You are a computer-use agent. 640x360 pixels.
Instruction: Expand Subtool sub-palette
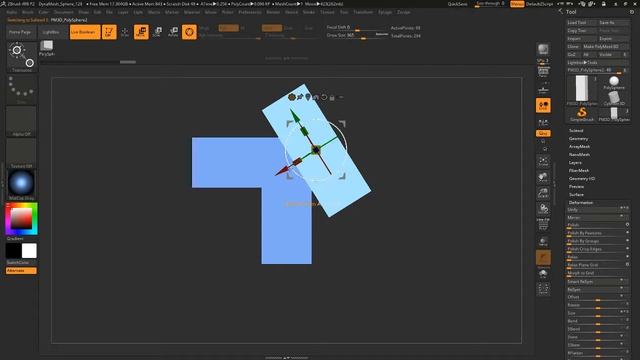pyautogui.click(x=576, y=131)
